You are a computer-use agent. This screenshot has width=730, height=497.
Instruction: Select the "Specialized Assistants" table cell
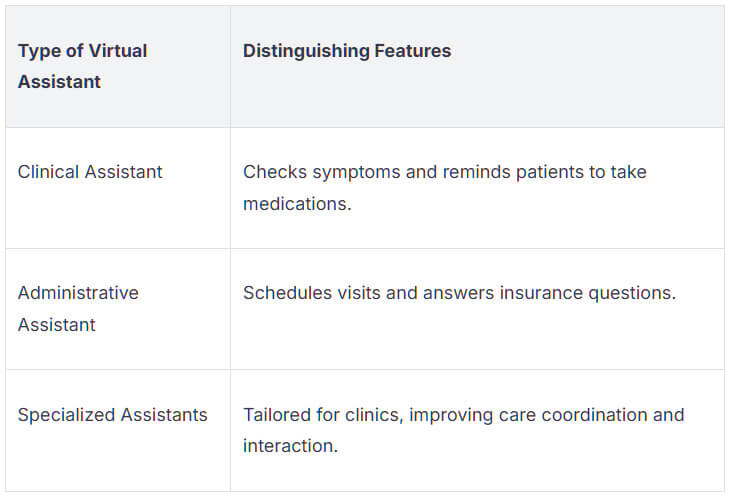click(x=112, y=414)
